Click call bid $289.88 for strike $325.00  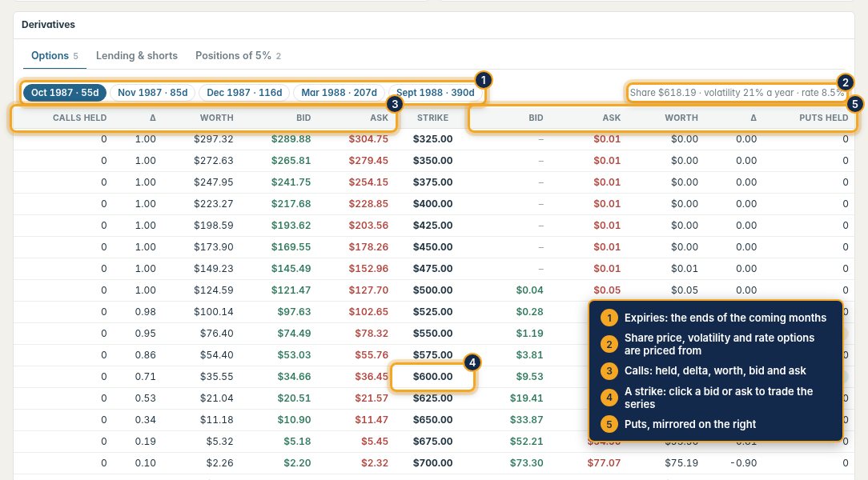291,139
